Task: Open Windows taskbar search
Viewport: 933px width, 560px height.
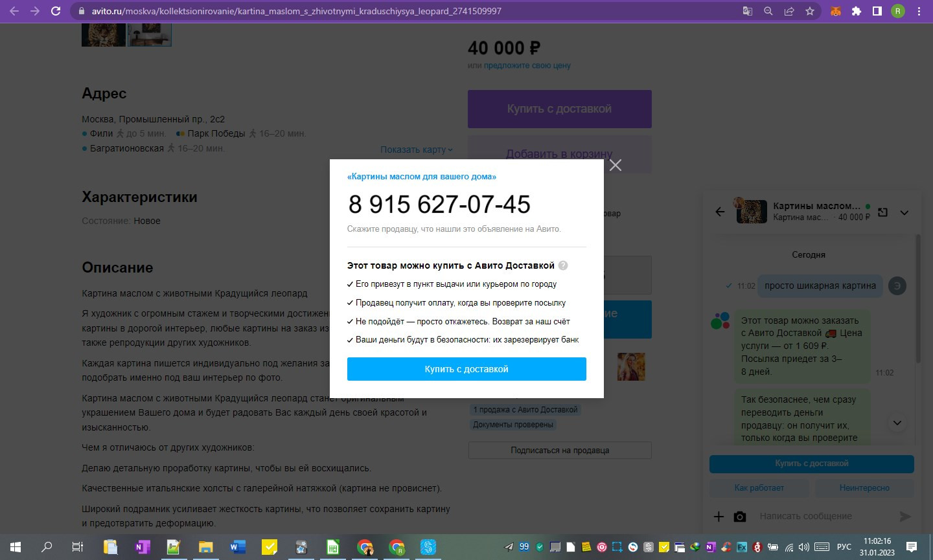Action: pyautogui.click(x=47, y=547)
